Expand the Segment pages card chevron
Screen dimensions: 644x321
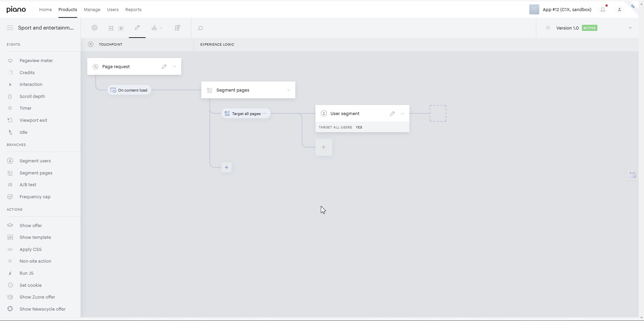click(289, 90)
